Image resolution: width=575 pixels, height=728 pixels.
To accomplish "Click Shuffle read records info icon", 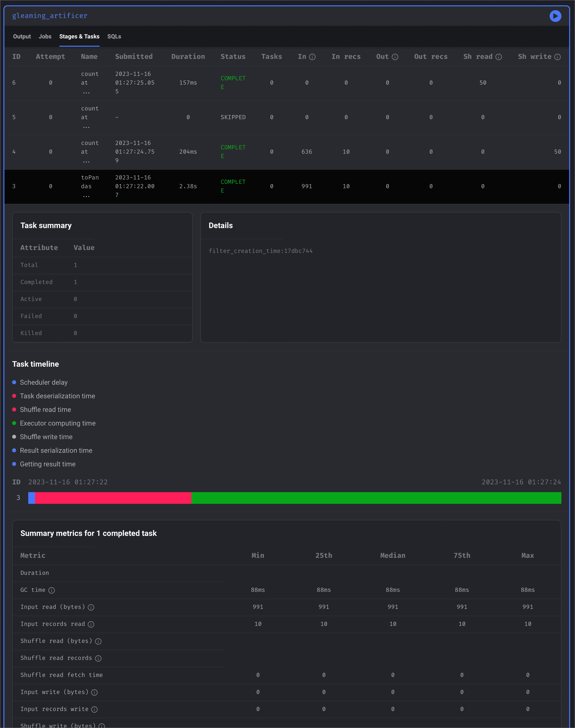I will pyautogui.click(x=98, y=658).
